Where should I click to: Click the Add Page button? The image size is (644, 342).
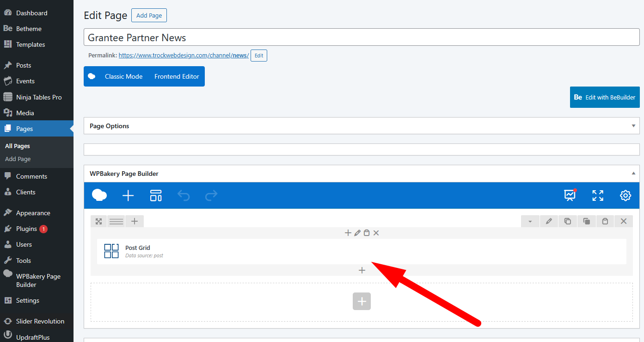click(149, 15)
